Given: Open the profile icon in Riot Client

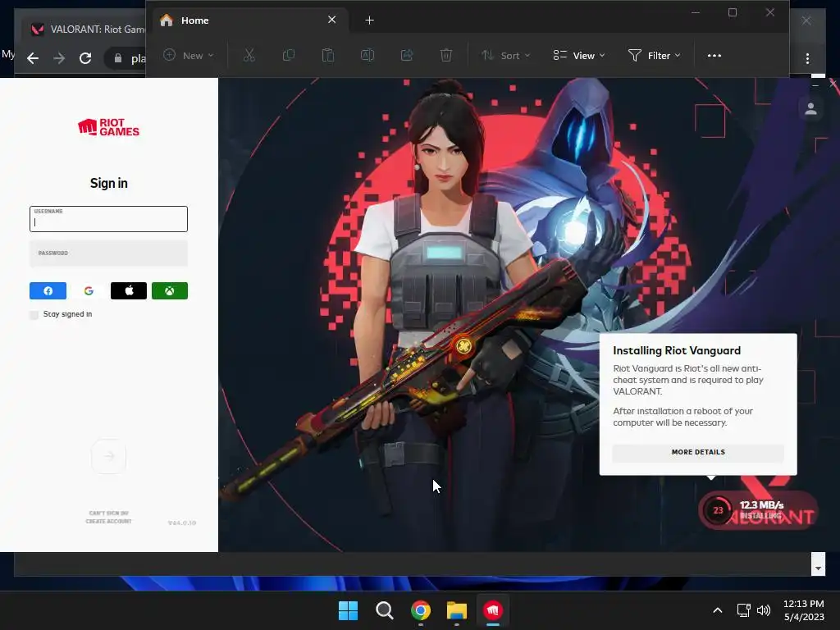Looking at the screenshot, I should point(810,109).
